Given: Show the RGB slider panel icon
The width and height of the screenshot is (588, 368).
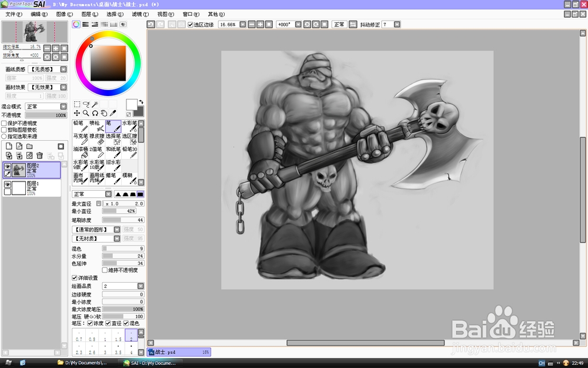Looking at the screenshot, I should pyautogui.click(x=85, y=24).
